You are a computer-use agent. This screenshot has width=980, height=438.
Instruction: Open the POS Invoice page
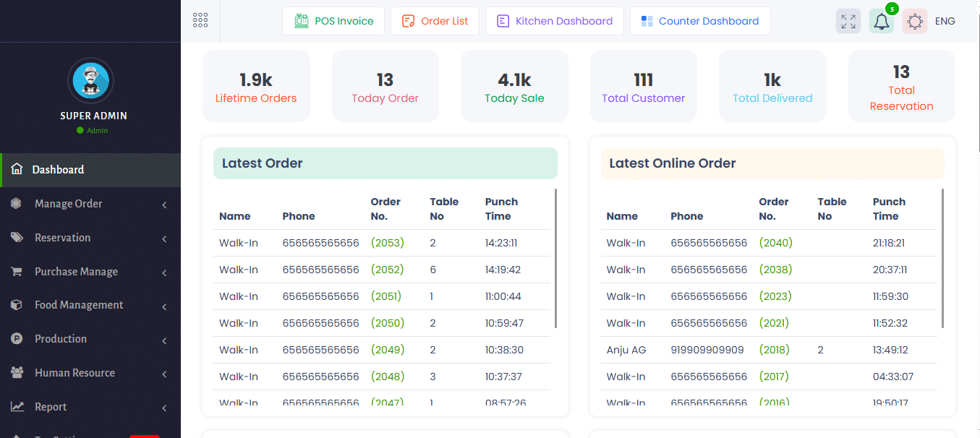333,21
